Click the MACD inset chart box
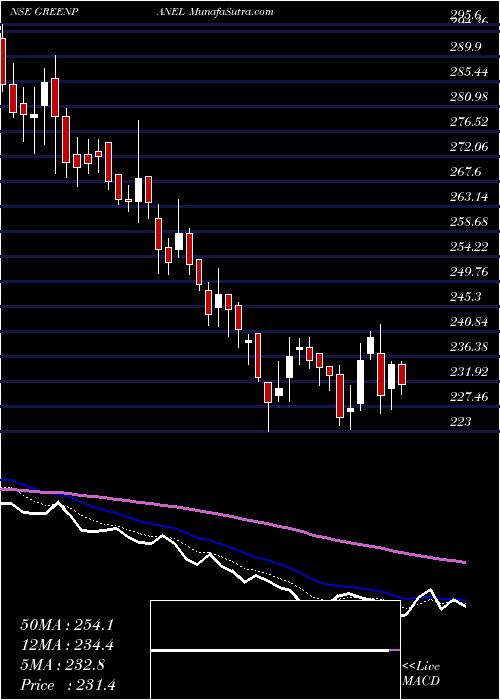500x700 pixels. point(275,650)
